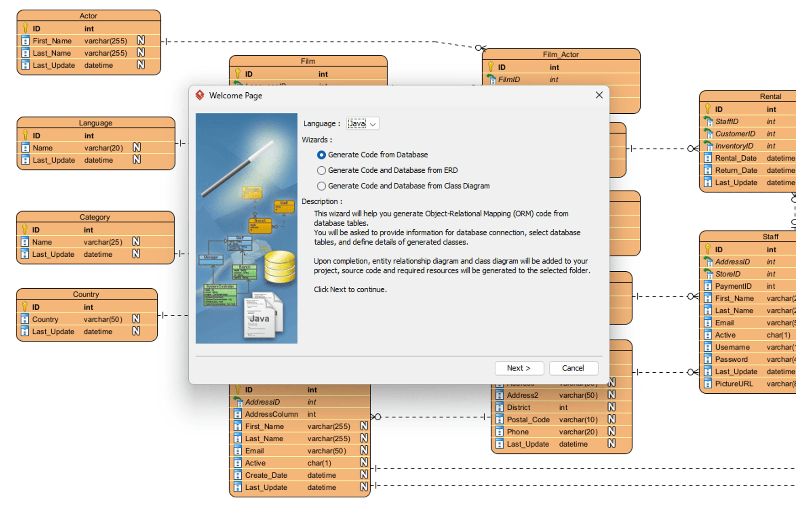Click the Rental table title bar

tap(771, 96)
